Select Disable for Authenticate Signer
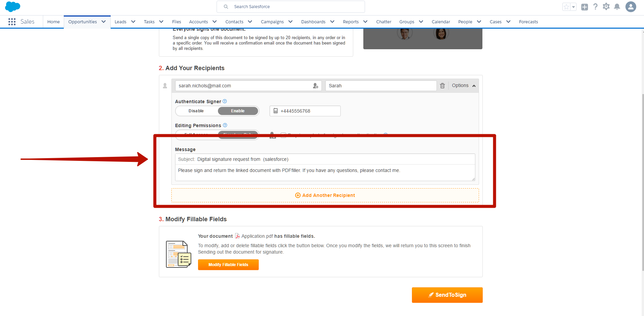The width and height of the screenshot is (644, 316). tap(196, 111)
